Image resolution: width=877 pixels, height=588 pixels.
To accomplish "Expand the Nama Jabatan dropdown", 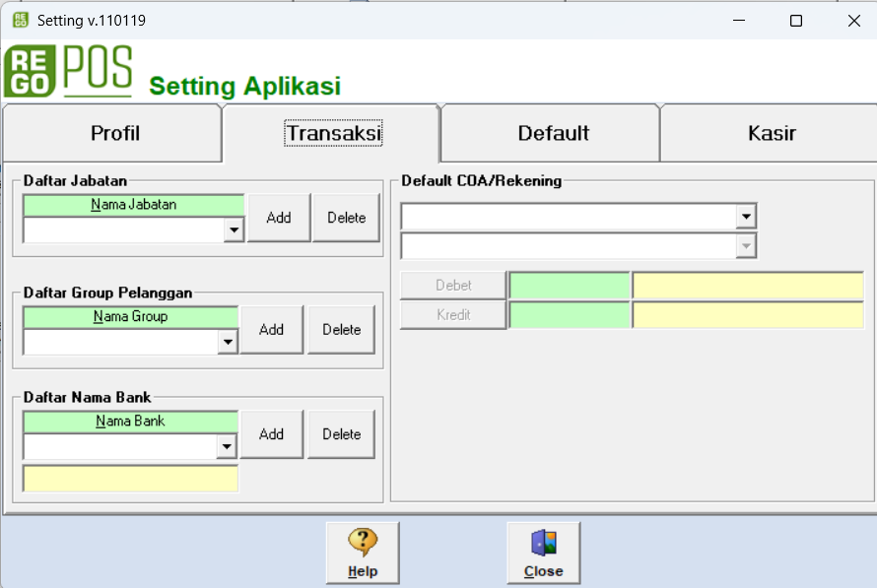I will point(234,230).
